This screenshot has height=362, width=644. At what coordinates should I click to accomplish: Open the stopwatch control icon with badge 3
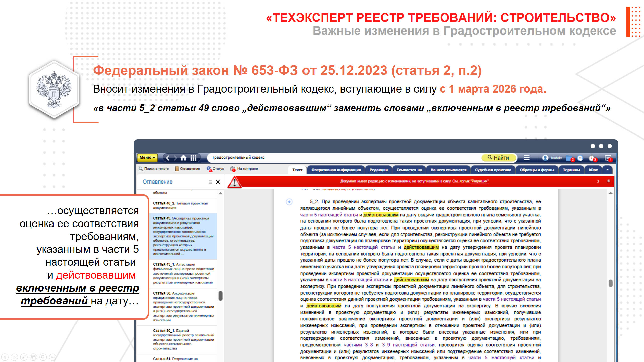tap(592, 158)
